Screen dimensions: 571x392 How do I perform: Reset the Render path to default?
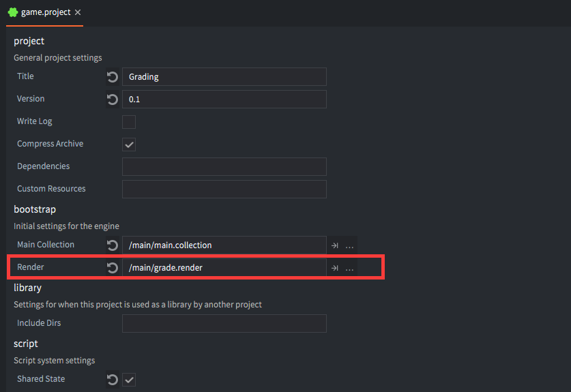point(113,268)
